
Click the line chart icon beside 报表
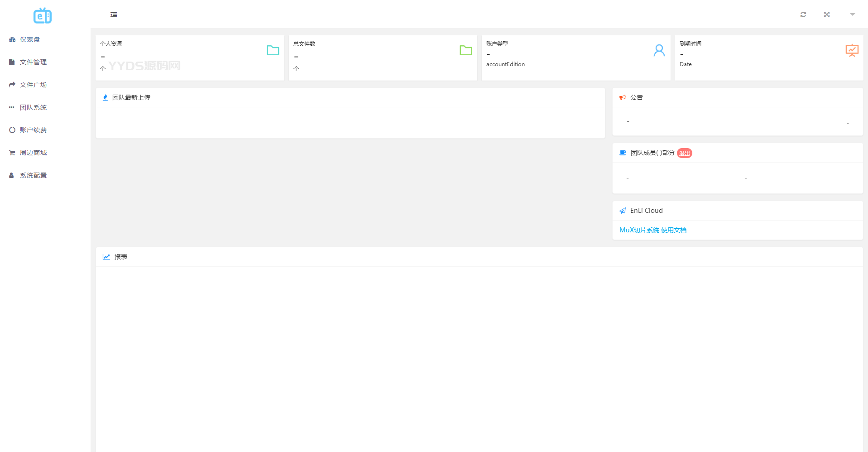pos(106,257)
